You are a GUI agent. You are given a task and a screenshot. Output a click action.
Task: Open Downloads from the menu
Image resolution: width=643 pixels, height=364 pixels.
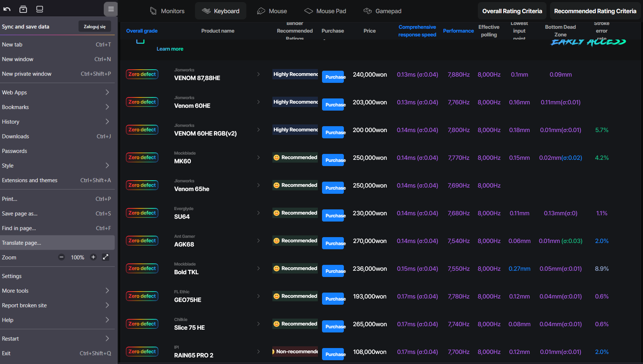click(57, 136)
